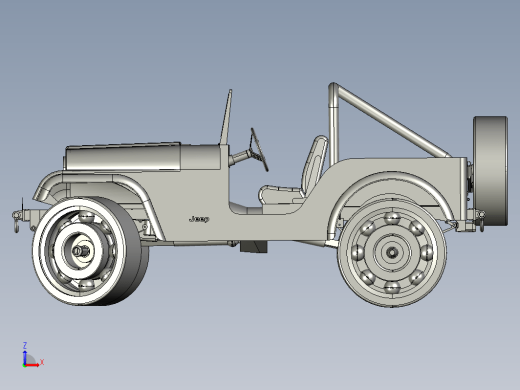Viewport: 520px width, 390px height.
Task: Select the driver seat cushion
Action: pyautogui.click(x=282, y=195)
